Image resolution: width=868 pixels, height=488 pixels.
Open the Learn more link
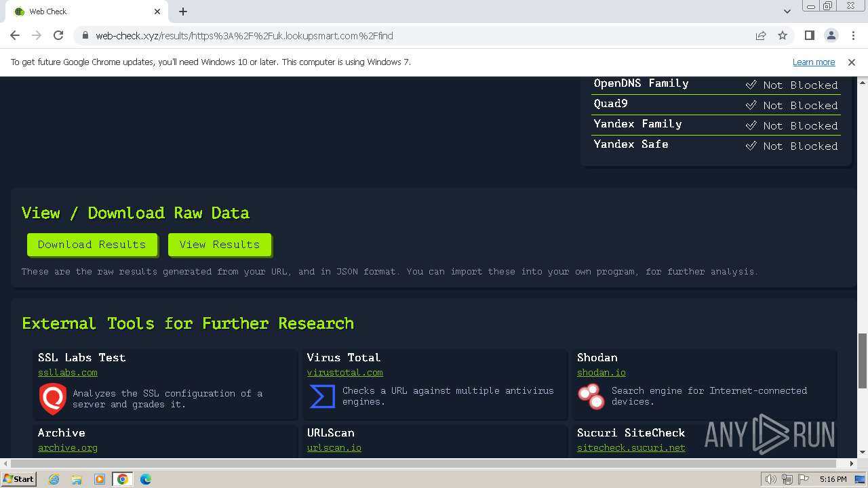pyautogui.click(x=814, y=62)
